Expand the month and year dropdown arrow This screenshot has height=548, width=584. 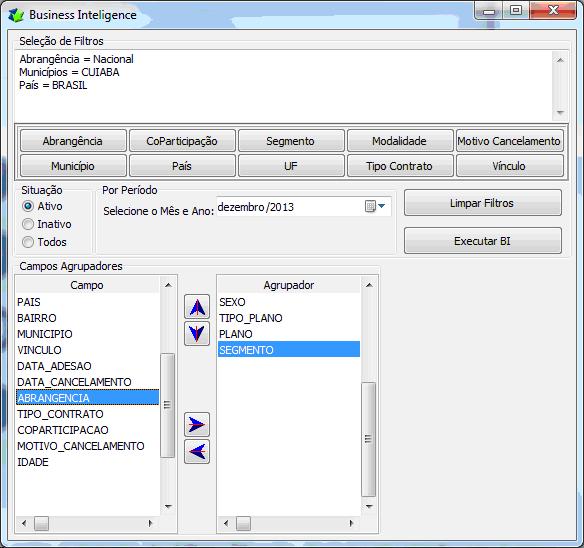click(x=381, y=206)
